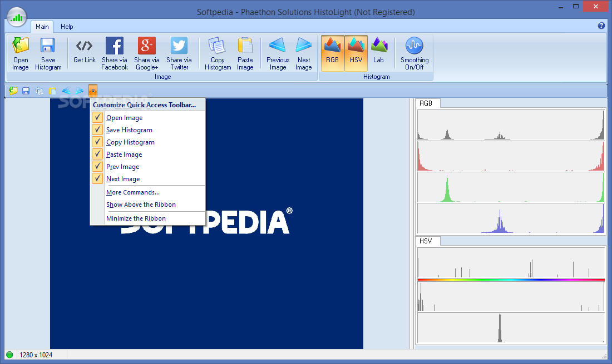Screen dimensions: 612x364
Task: Quick access toolbar next image arrow
Action: click(x=80, y=91)
